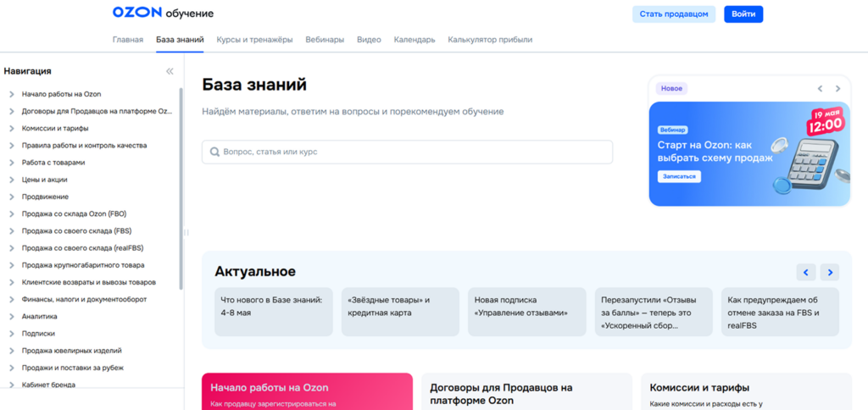Select Начало работы на Ozon in navigation
Screen dimensions: 868x410
click(61, 94)
